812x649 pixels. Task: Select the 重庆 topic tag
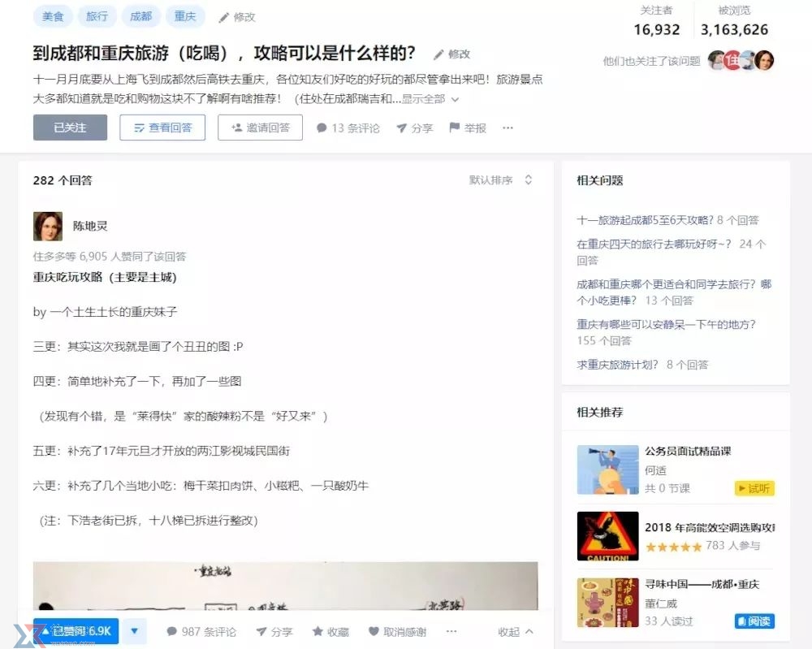click(x=185, y=15)
